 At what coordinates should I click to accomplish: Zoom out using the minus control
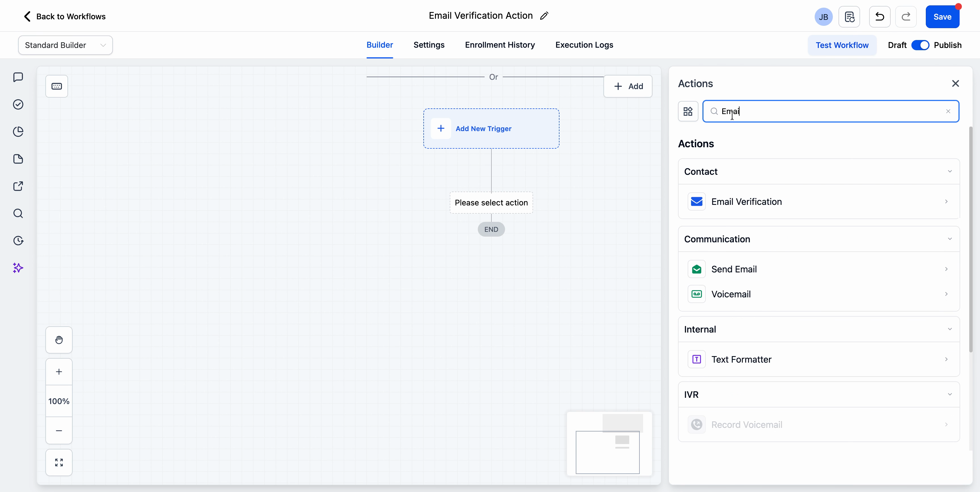59,431
